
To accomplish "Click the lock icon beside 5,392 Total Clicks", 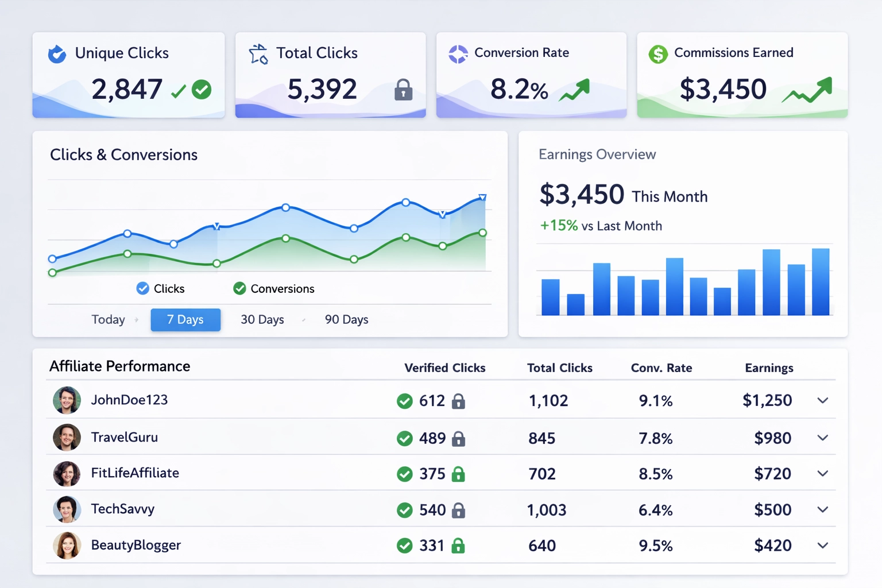I will coord(403,91).
